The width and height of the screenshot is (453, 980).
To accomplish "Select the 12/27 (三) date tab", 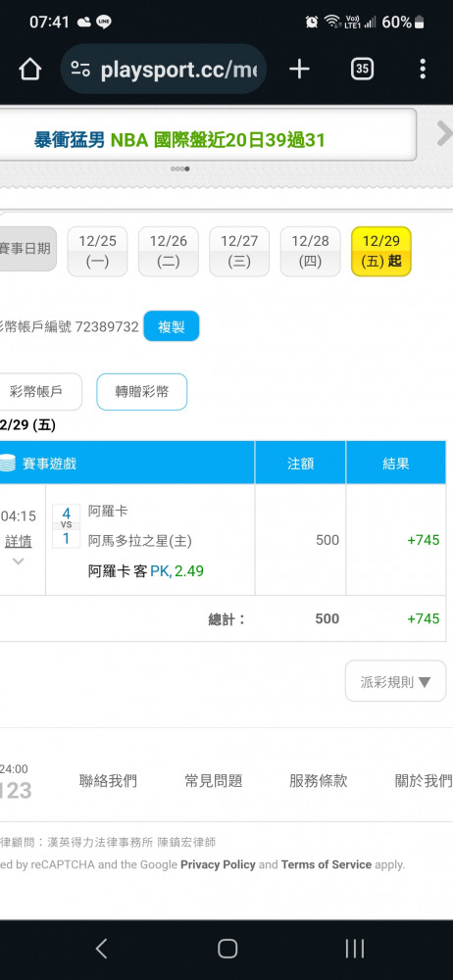I will (239, 251).
